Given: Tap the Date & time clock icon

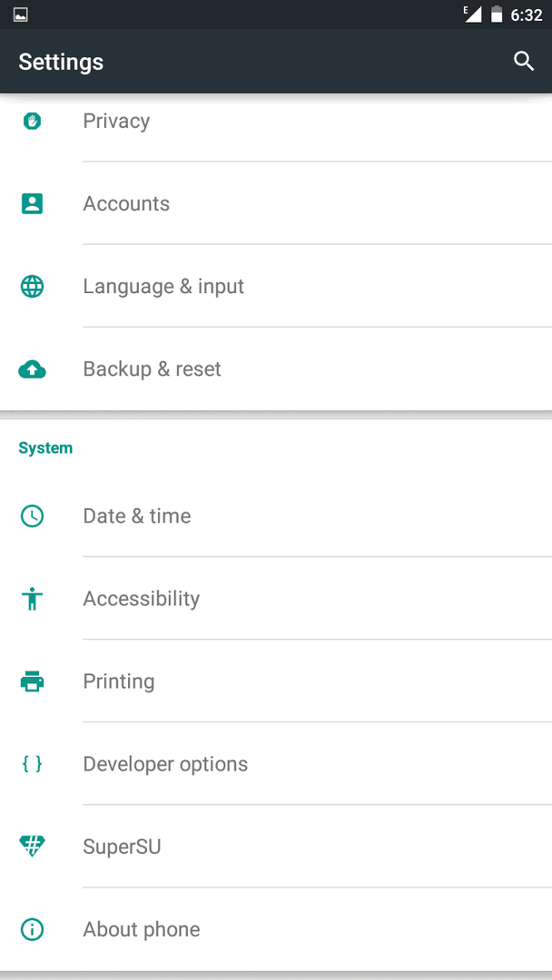Looking at the screenshot, I should pos(32,515).
